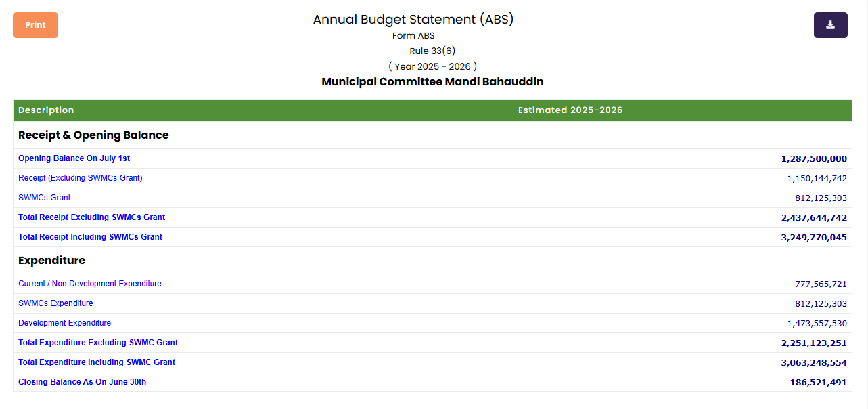
Task: Click the Description column header
Action: 46,110
